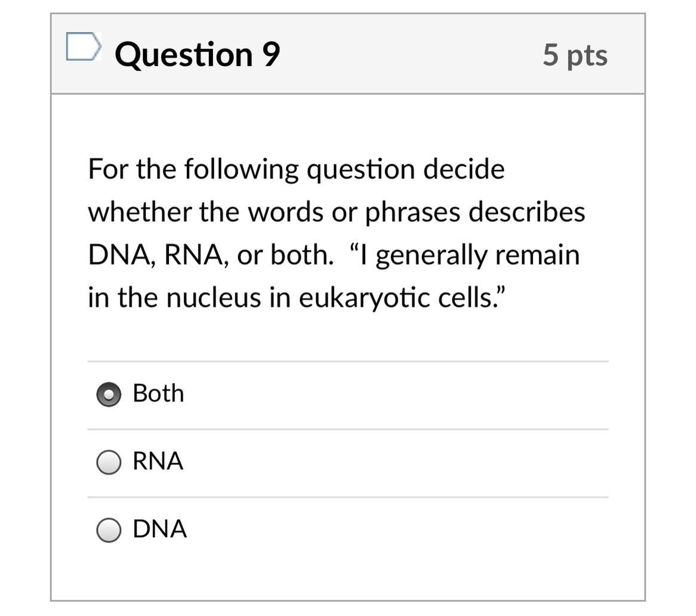Viewport: 696px width, 616px height.
Task: Click the "Question 9" heading
Action: coord(197,54)
